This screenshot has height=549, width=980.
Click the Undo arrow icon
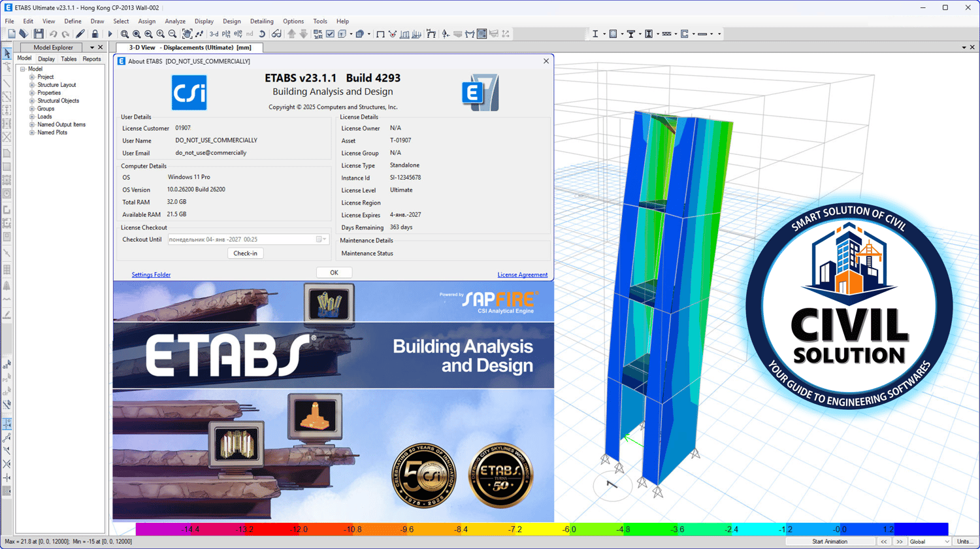[53, 34]
